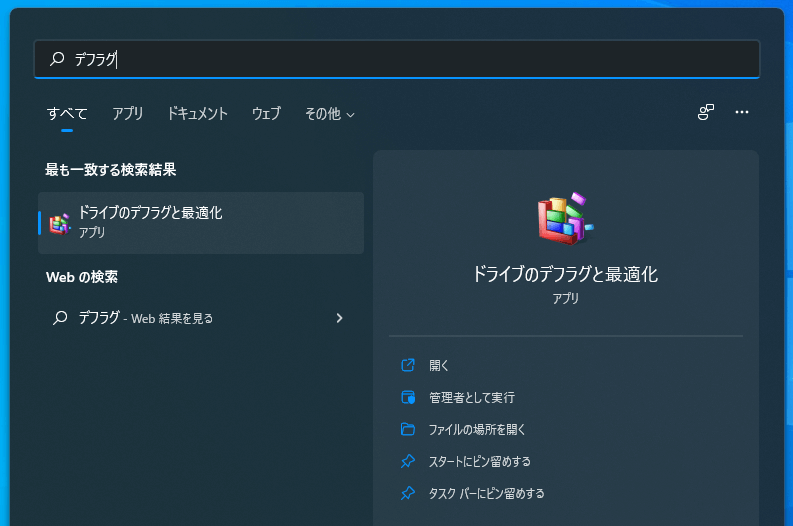Click the large defrag icon in details pane
793x526 pixels.
tap(566, 218)
